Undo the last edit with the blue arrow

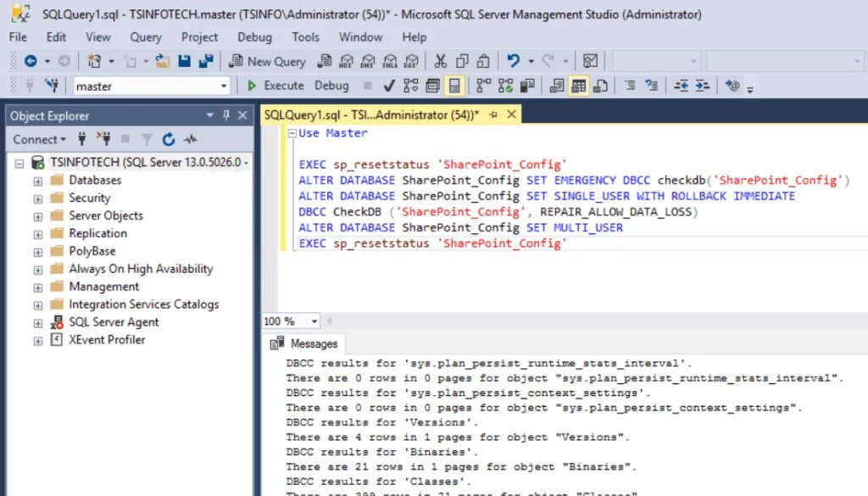pyautogui.click(x=513, y=61)
